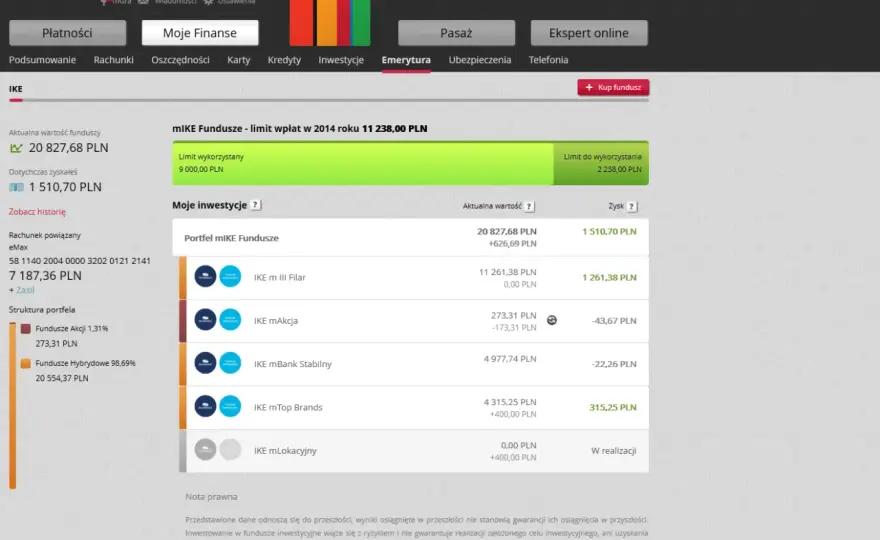Click account number 58 1140 2004 0000 3202 0121 2141
The height and width of the screenshot is (540, 880).
(x=80, y=261)
